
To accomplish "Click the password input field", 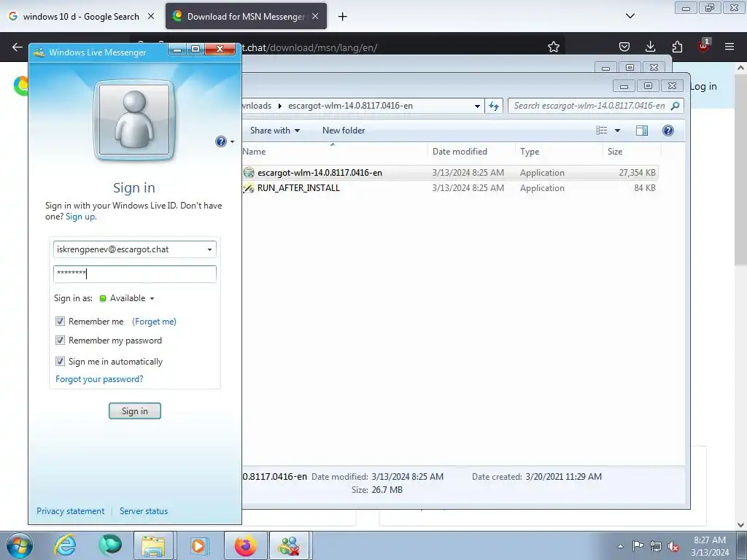I will click(x=135, y=273).
